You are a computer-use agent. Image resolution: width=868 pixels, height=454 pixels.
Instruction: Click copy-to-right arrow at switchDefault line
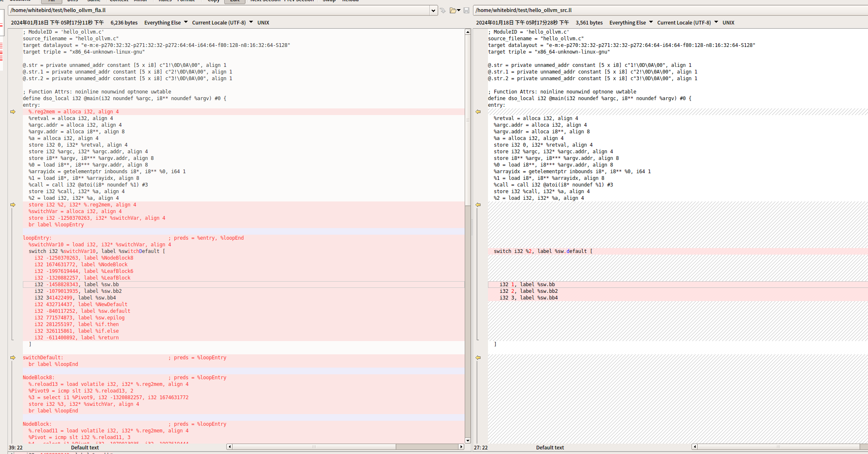click(13, 358)
